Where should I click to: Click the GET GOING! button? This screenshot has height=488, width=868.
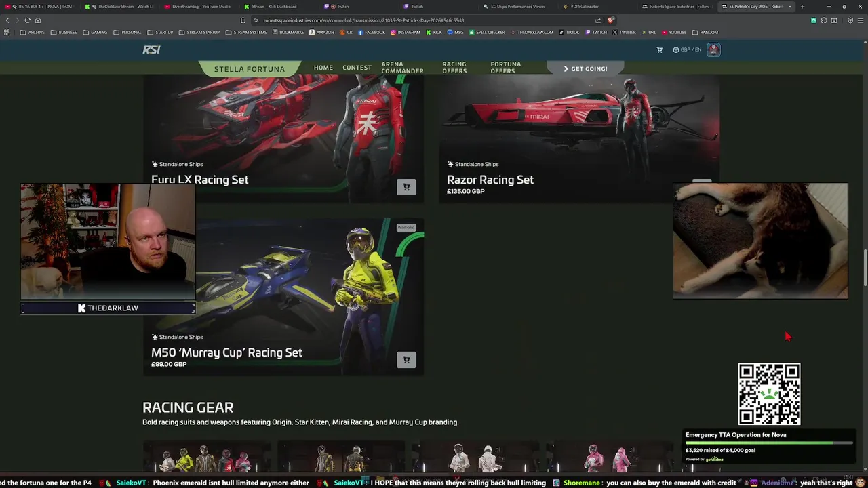[x=585, y=68]
